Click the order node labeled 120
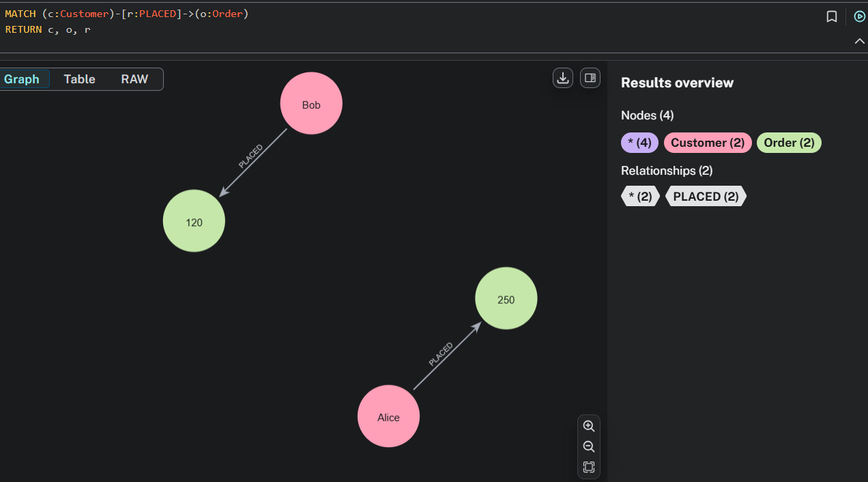The width and height of the screenshot is (868, 482). [194, 221]
